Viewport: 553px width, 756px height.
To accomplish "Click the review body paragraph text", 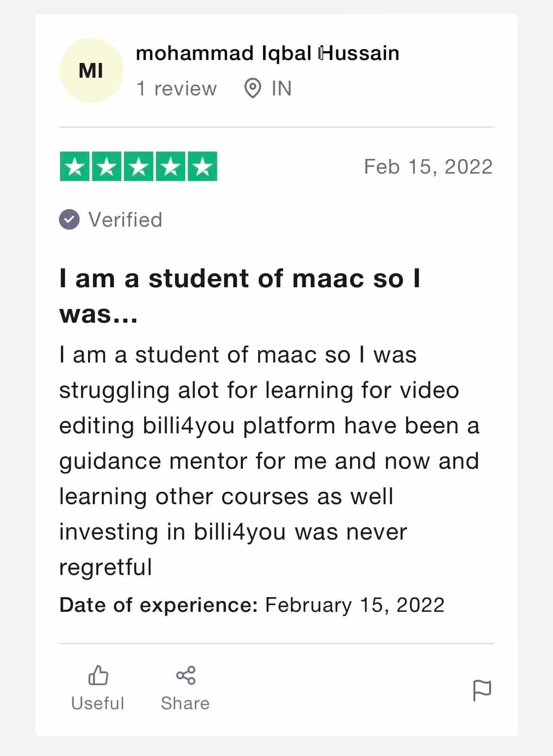I will [x=268, y=460].
